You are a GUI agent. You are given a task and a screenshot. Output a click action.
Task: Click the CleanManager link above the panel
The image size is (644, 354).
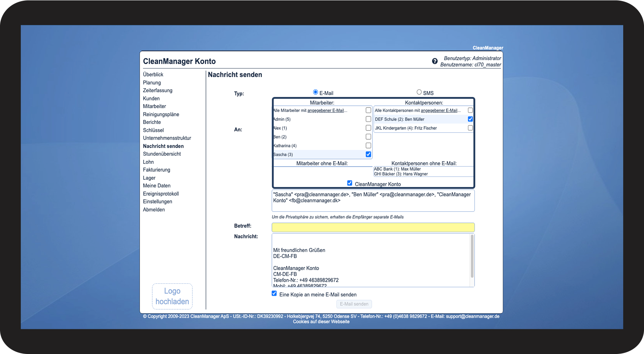488,48
